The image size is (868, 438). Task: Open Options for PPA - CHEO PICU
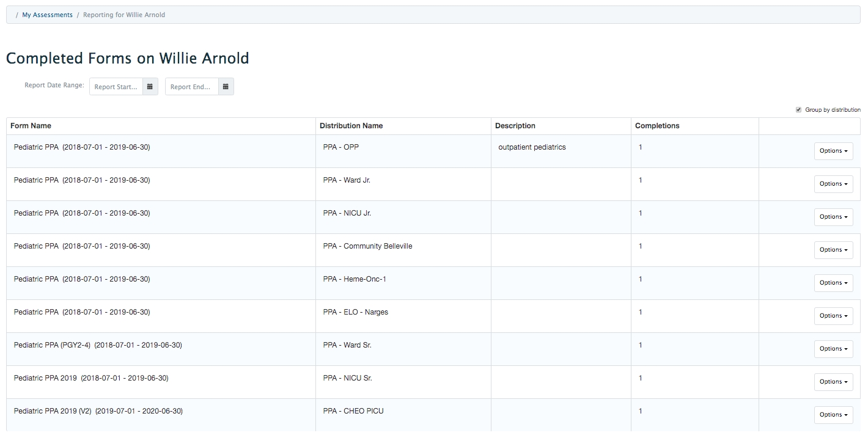833,415
